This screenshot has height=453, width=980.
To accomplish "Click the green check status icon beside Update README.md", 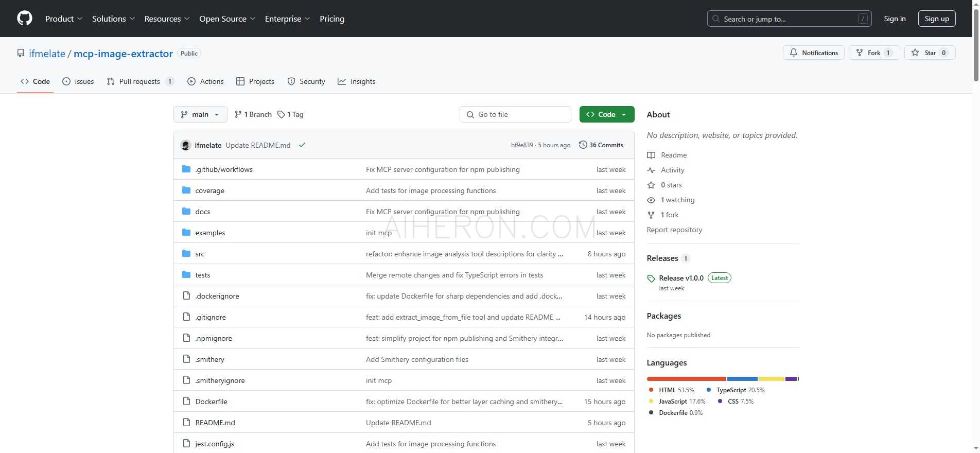I will tap(302, 145).
